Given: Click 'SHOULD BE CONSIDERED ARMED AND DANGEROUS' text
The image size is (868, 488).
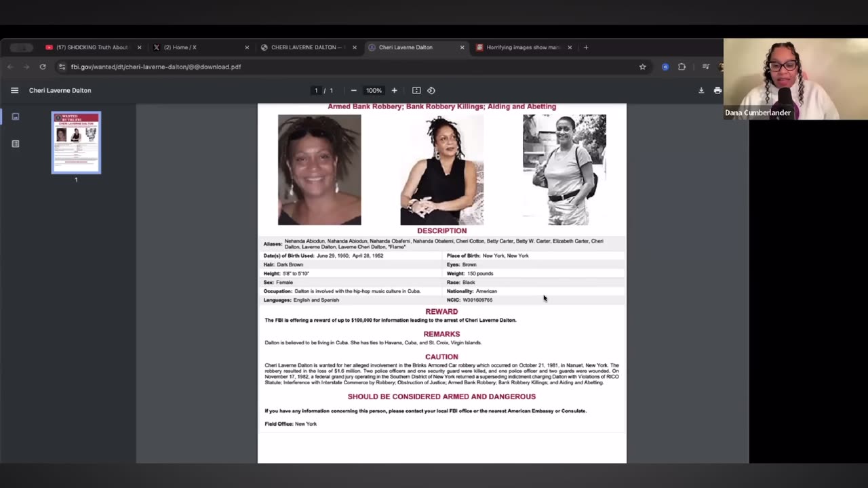Looking at the screenshot, I should 441,396.
